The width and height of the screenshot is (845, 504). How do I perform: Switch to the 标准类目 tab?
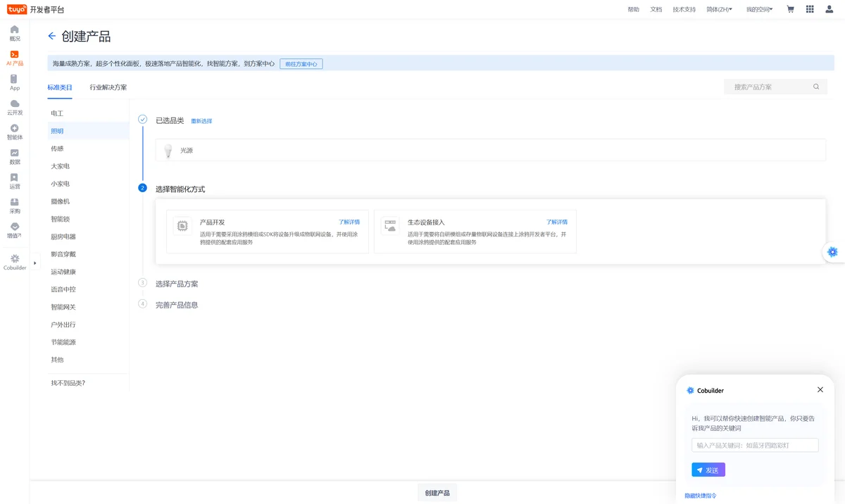(60, 87)
